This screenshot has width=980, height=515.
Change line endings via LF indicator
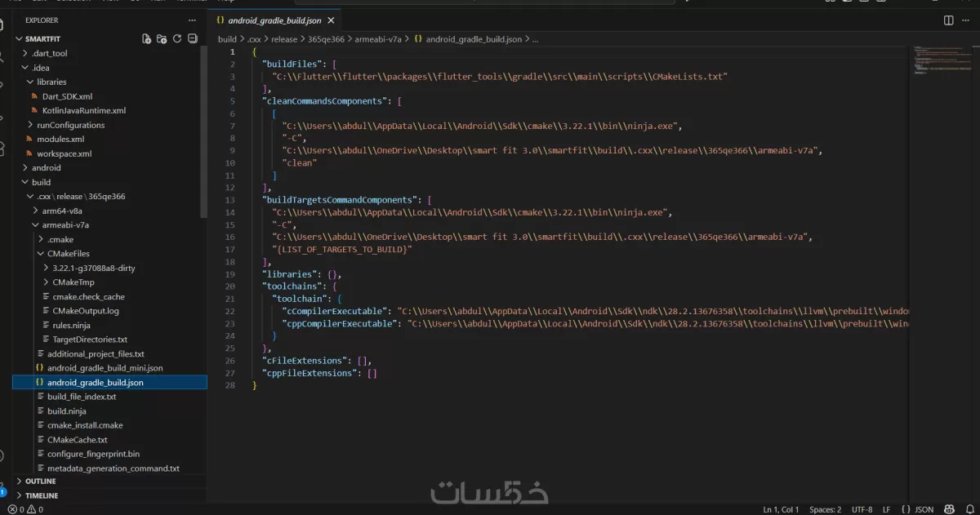pos(887,508)
